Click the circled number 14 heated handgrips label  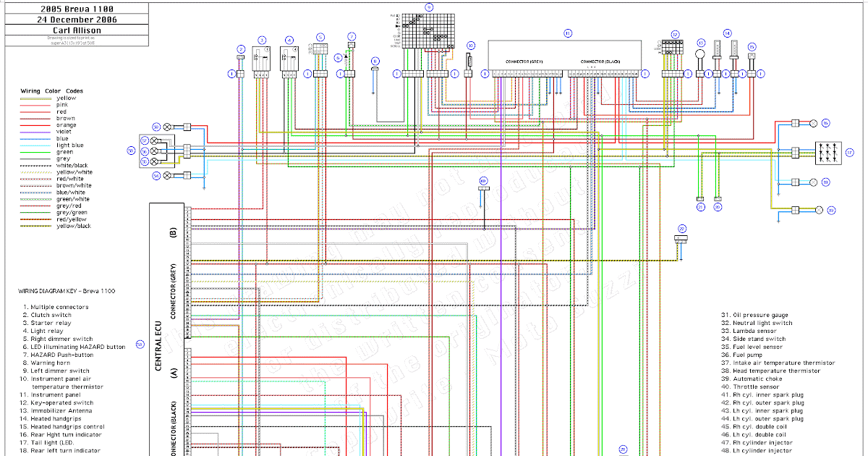[728, 33]
